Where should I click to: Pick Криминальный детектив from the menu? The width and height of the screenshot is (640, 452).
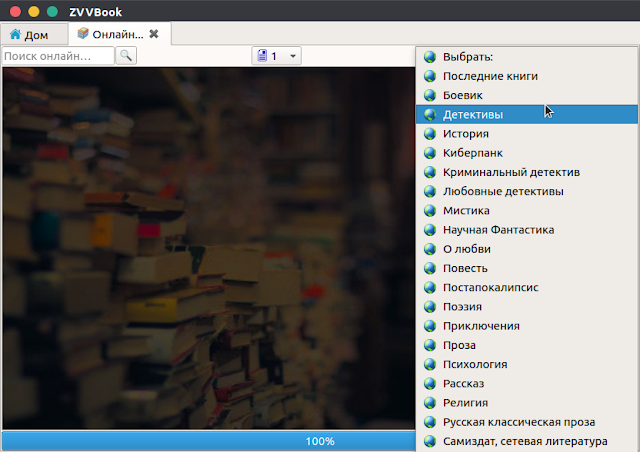click(527, 172)
